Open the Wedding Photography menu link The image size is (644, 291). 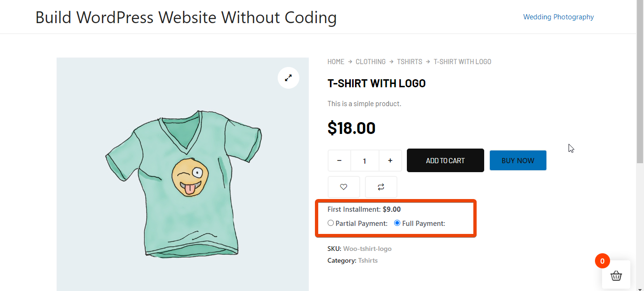558,17
